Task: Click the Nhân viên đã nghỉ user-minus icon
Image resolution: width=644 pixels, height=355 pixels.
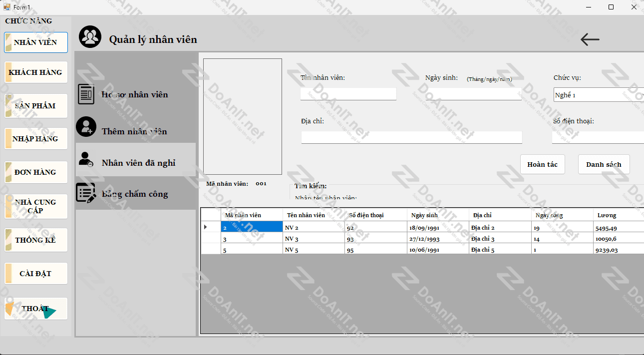Action: click(86, 159)
